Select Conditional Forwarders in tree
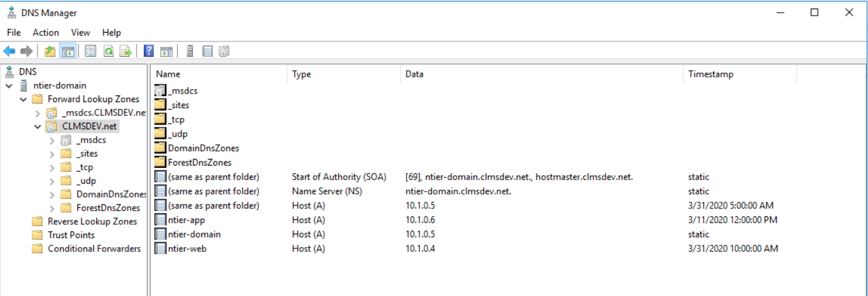Viewport: 868px width, 296px height. pos(94,249)
